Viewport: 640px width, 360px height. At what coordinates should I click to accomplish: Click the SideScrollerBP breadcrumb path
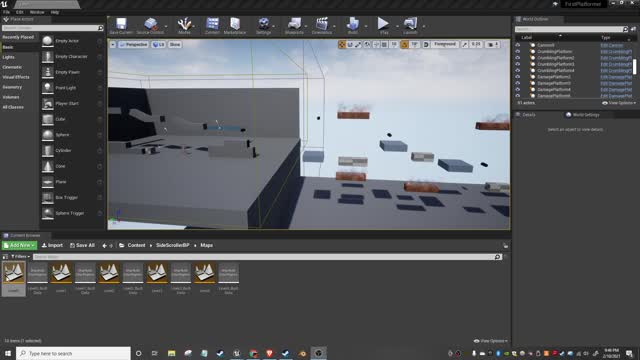(173, 245)
